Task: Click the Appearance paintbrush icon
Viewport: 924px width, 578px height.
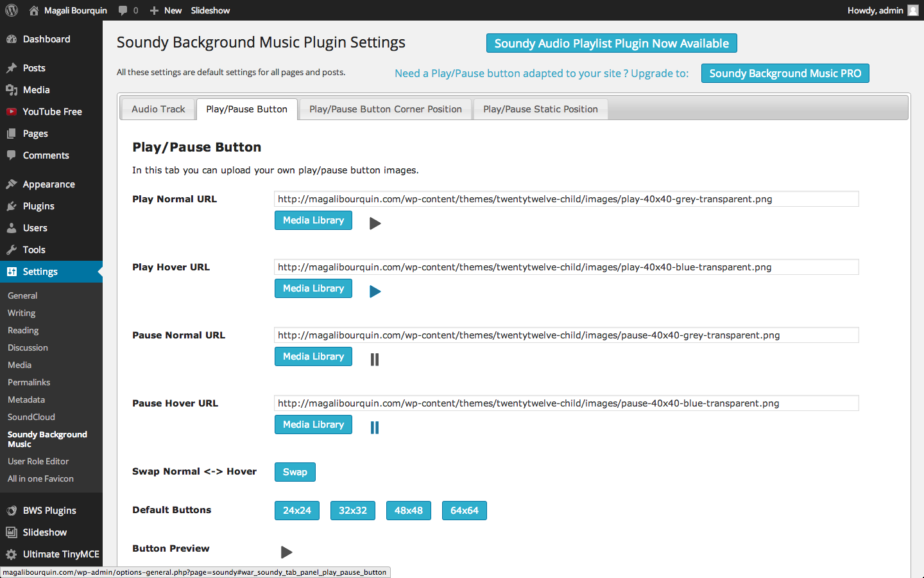Action: click(x=12, y=184)
